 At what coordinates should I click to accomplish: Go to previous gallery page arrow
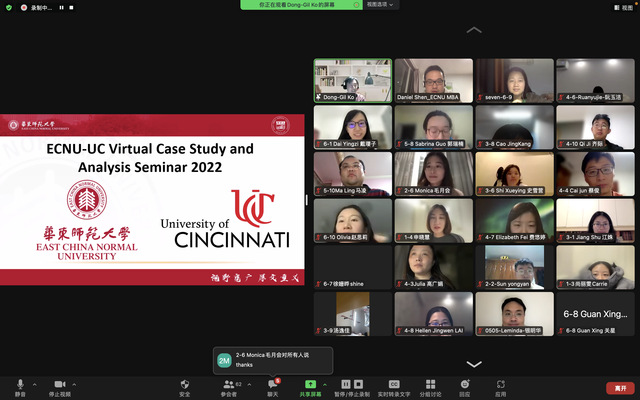pyautogui.click(x=474, y=30)
